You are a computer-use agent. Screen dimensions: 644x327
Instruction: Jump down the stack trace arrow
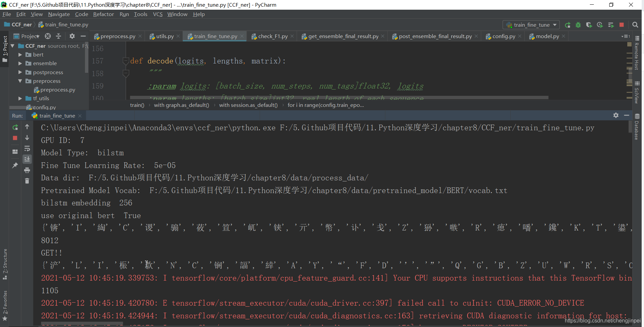coord(27,138)
